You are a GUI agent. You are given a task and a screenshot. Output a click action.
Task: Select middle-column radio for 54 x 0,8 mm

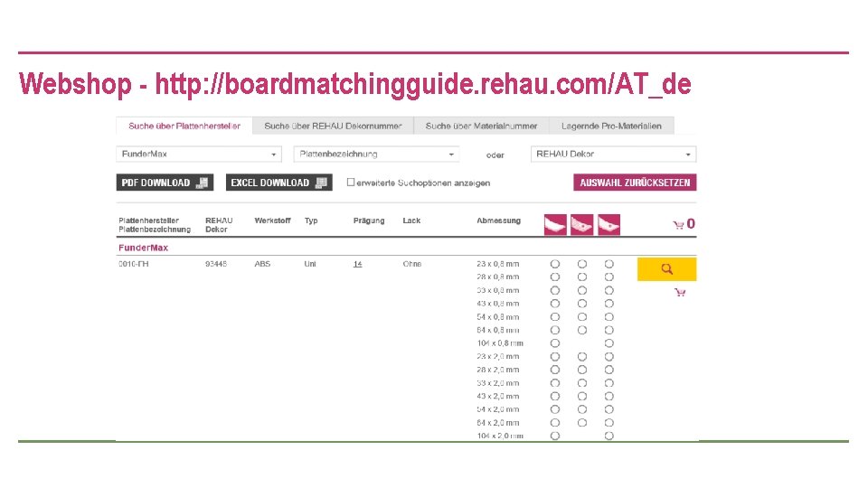click(581, 316)
